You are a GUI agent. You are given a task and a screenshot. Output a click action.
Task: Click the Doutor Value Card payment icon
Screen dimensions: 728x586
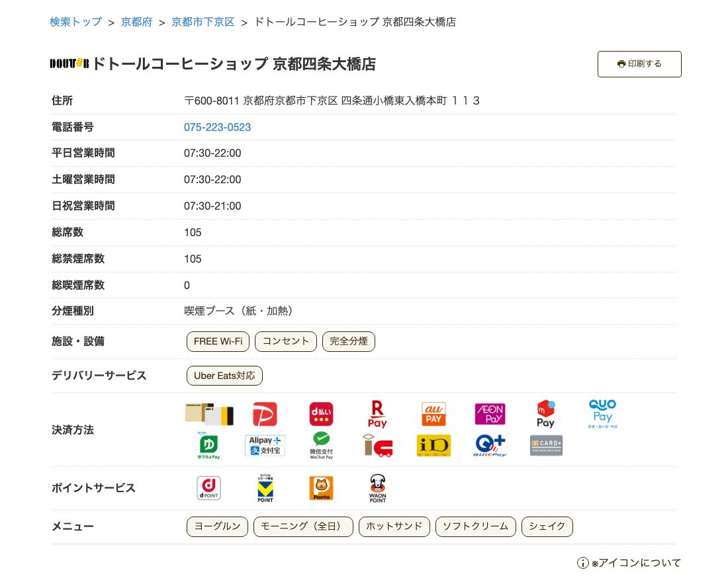(x=209, y=414)
